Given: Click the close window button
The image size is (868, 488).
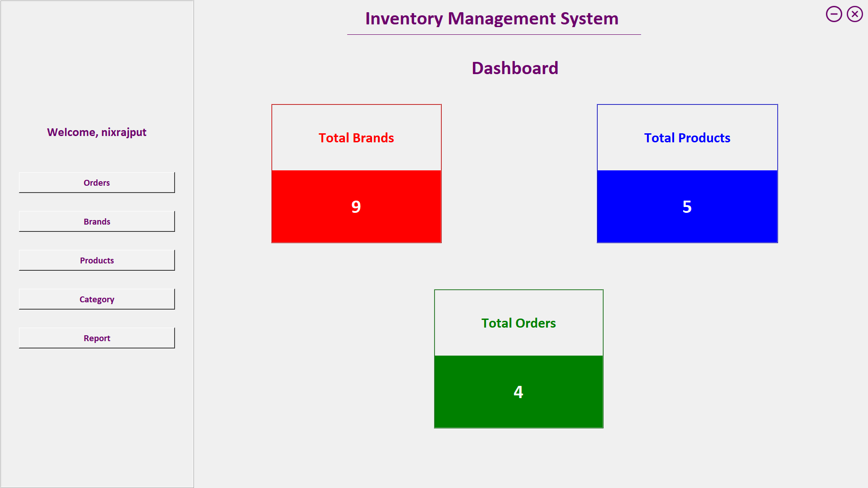Looking at the screenshot, I should pyautogui.click(x=855, y=14).
